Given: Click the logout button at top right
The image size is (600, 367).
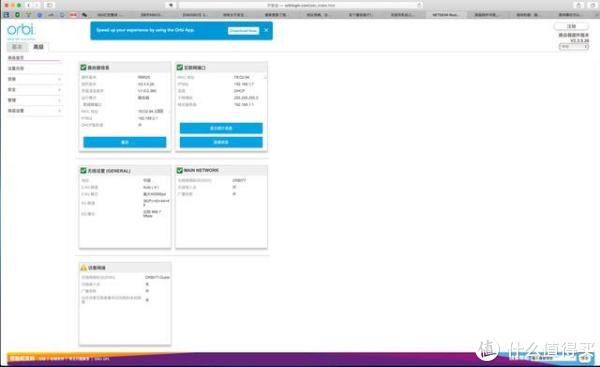Looking at the screenshot, I should (571, 26).
